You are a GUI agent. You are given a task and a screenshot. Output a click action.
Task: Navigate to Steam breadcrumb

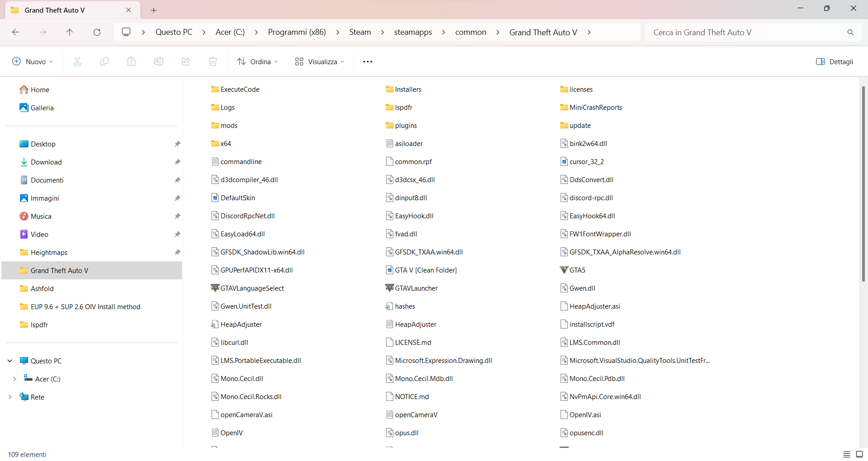[360, 33]
